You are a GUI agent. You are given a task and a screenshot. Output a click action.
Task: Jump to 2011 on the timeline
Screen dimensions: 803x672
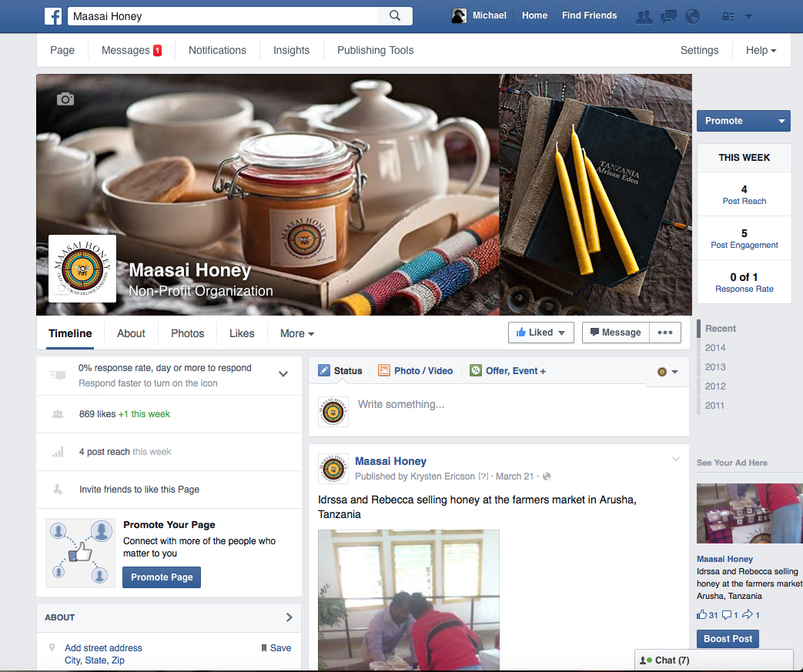[x=715, y=406]
